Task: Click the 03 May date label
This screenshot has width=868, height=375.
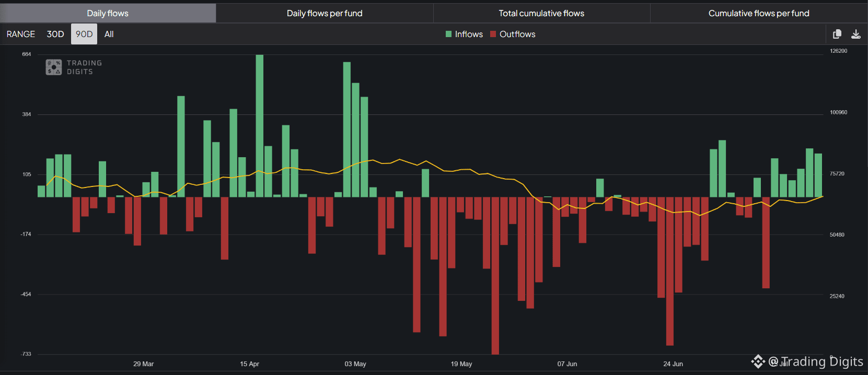Action: (355, 364)
